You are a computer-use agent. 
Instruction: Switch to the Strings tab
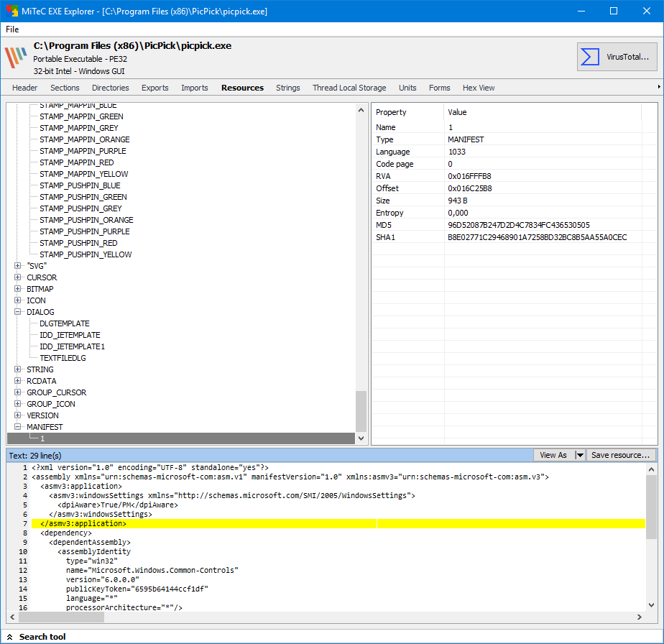click(x=288, y=88)
